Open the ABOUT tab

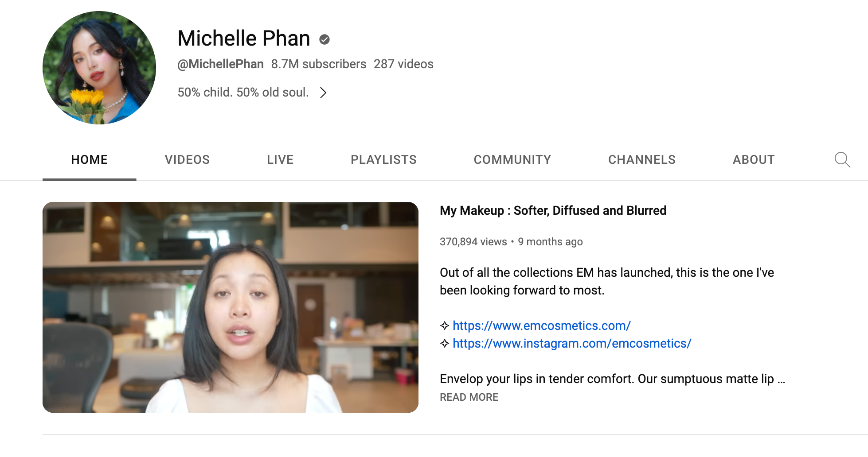point(754,160)
